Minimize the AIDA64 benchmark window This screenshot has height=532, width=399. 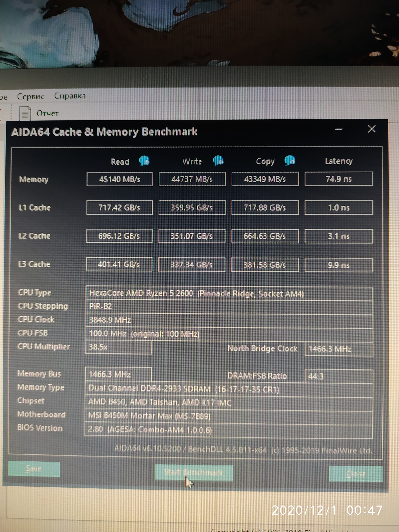[x=339, y=129]
